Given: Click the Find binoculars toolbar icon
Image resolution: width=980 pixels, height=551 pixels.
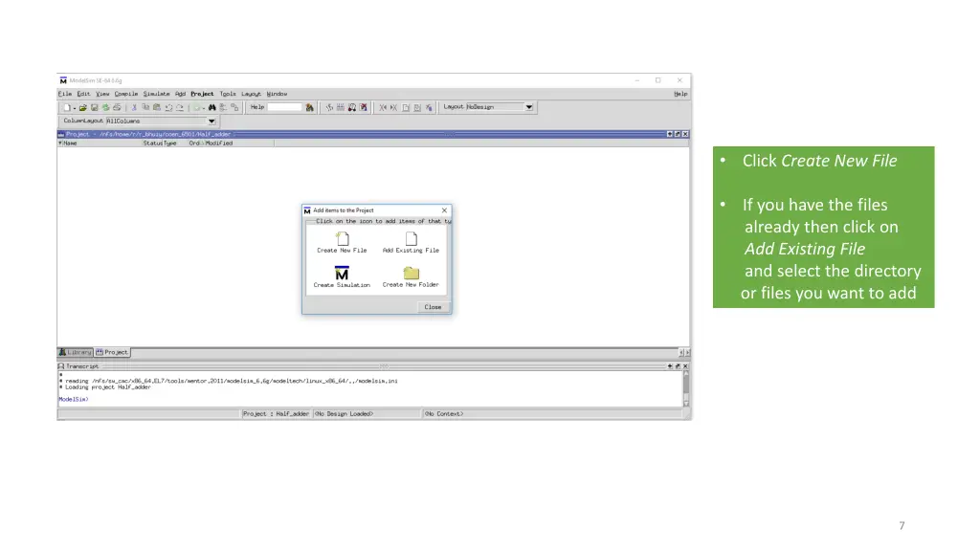Looking at the screenshot, I should click(212, 107).
